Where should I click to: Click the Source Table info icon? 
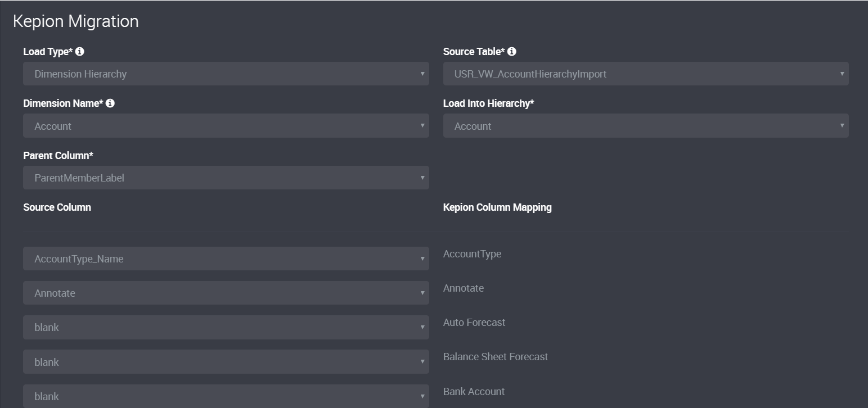(511, 52)
